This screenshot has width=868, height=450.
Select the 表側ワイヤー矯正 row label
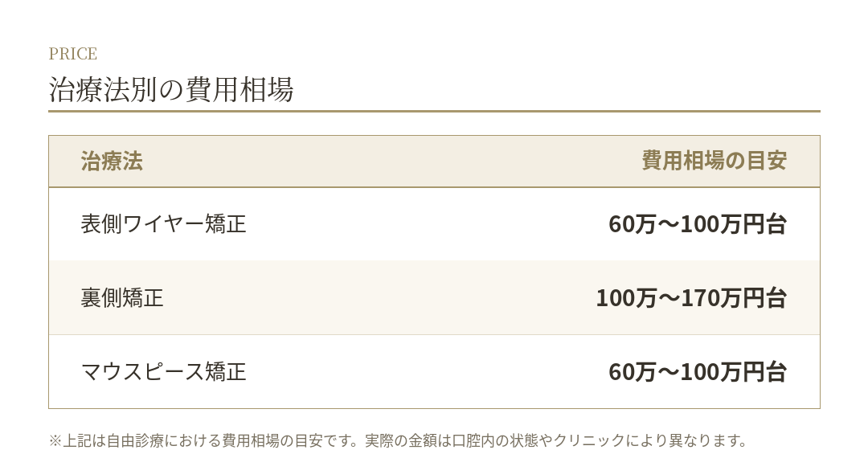[163, 223]
